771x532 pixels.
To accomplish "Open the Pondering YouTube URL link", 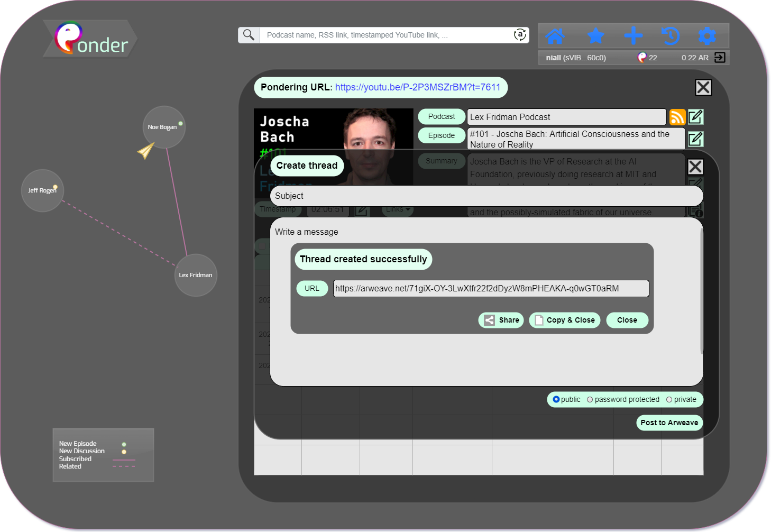I will 417,87.
